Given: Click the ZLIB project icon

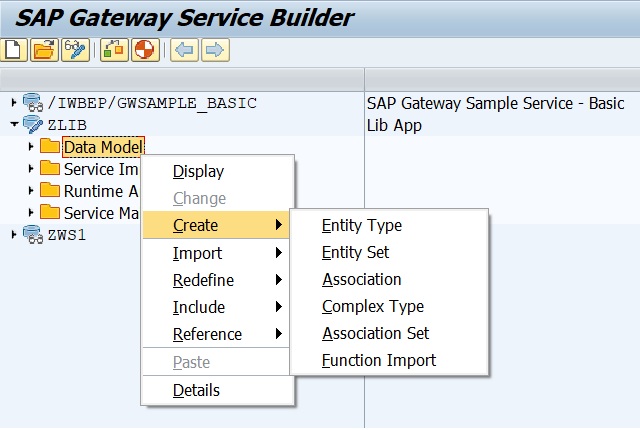Looking at the screenshot, I should [32, 125].
